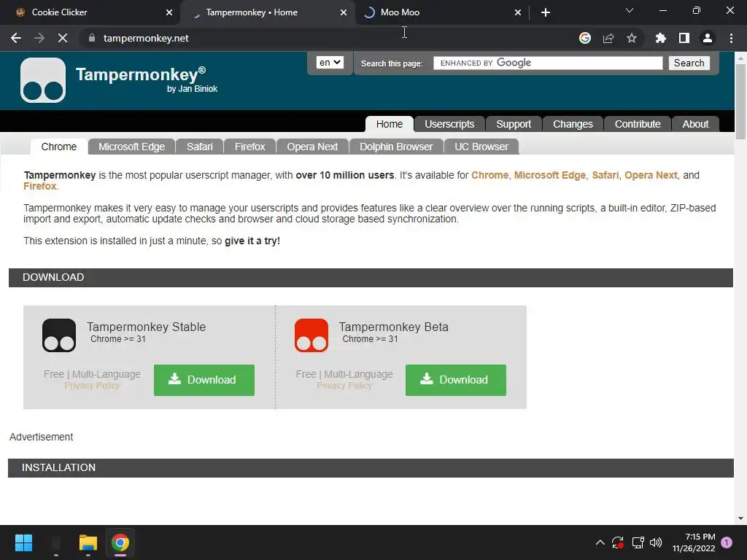This screenshot has width=747, height=560.
Task: Click the tampermonkey.net address bar
Action: (x=329, y=38)
